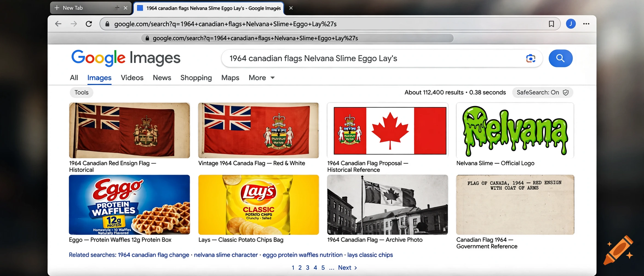Image resolution: width=644 pixels, height=276 pixels.
Task: Open the profile avatar labeled J
Action: click(x=571, y=24)
